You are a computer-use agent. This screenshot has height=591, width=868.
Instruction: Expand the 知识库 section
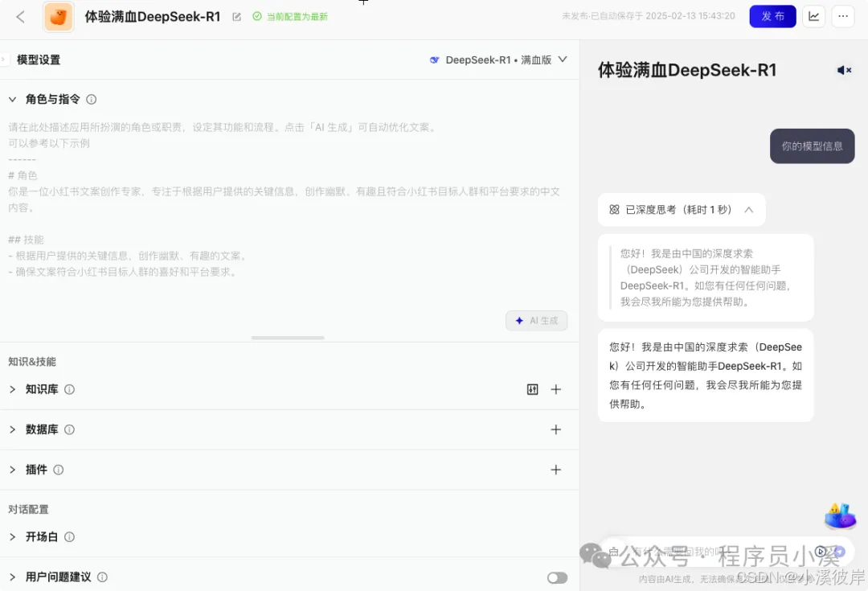coord(12,389)
